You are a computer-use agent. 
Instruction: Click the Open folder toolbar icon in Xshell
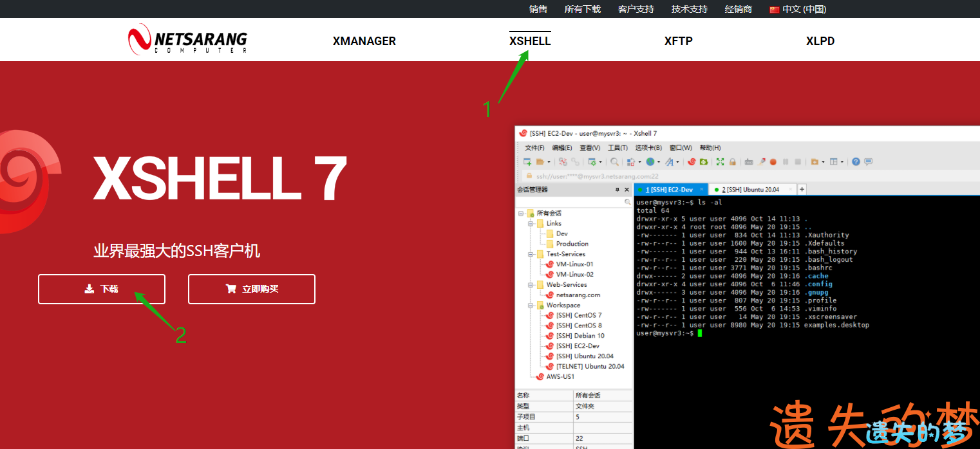click(540, 161)
